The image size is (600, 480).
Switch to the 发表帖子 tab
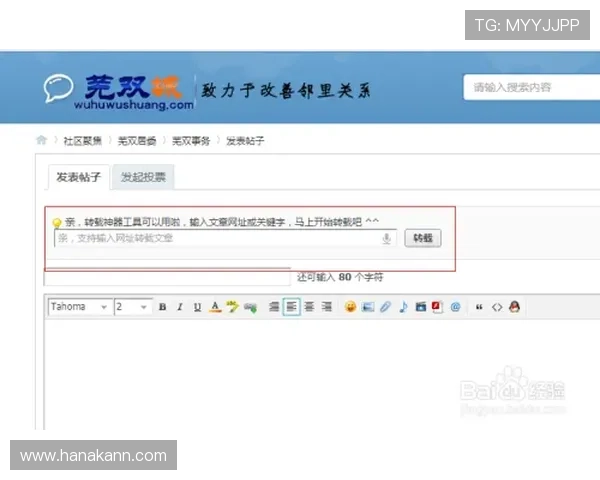click(x=79, y=177)
